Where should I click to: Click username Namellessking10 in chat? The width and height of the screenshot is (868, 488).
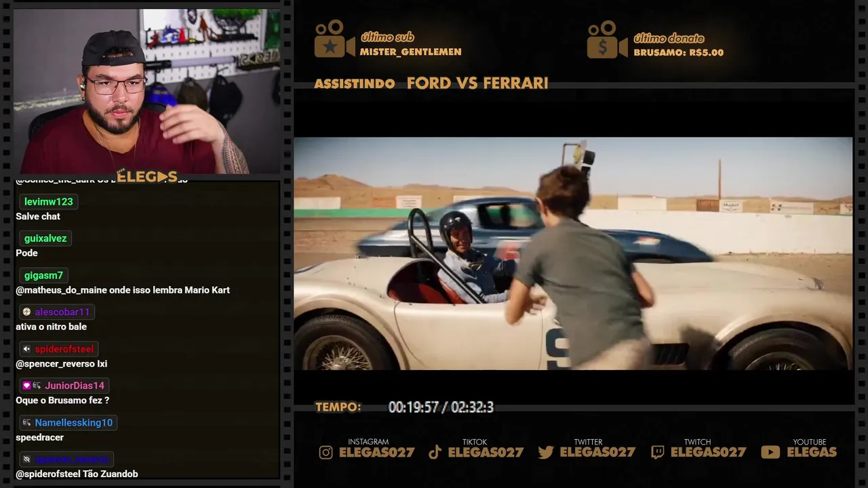[74, 422]
